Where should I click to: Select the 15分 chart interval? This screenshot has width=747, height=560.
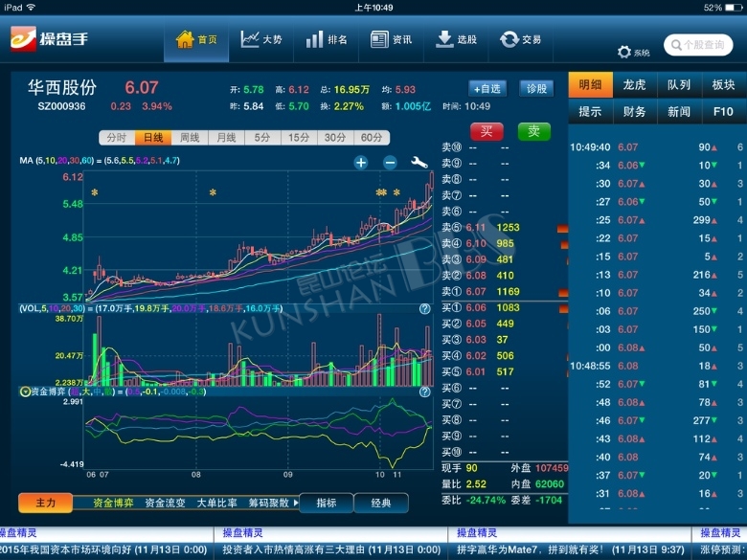pyautogui.click(x=299, y=138)
